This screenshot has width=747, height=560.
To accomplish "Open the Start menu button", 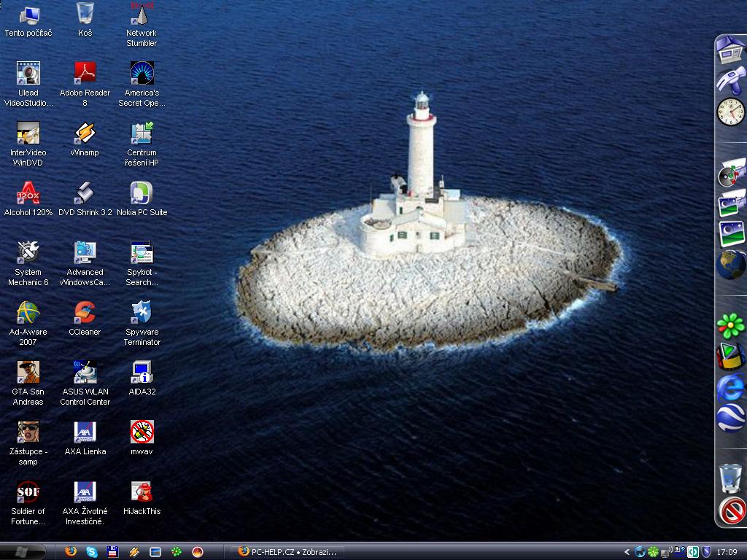I will pos(22,552).
